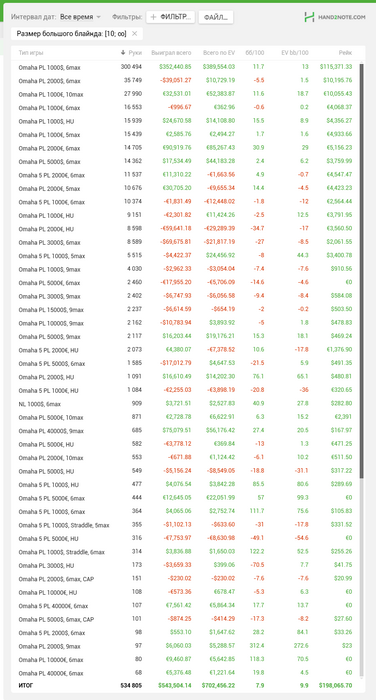Click the ББ/100 value 312.4
The image size is (376, 700).
click(257, 646)
